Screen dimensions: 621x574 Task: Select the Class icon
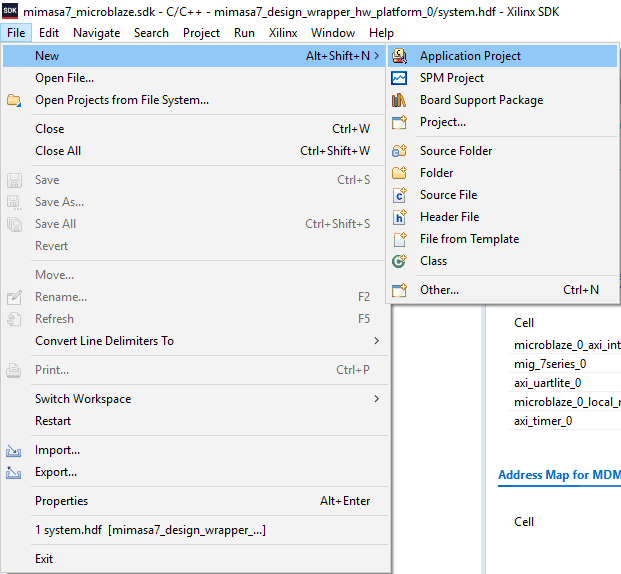400,261
